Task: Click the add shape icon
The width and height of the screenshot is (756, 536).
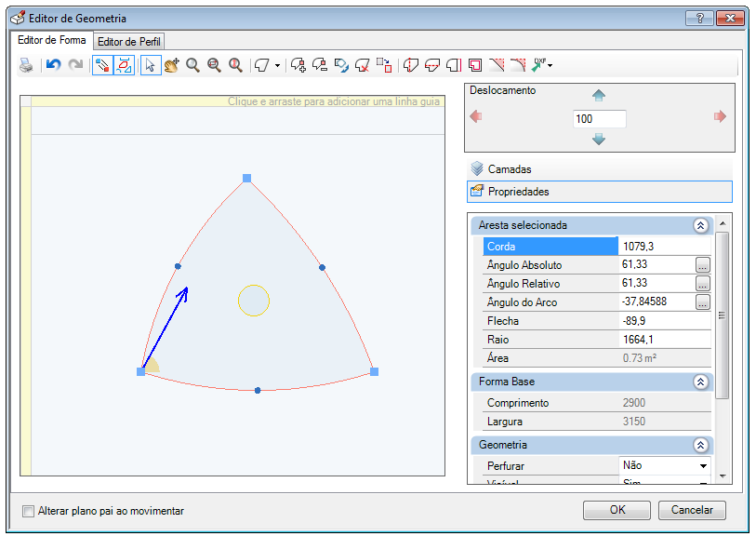Action: pyautogui.click(x=298, y=65)
